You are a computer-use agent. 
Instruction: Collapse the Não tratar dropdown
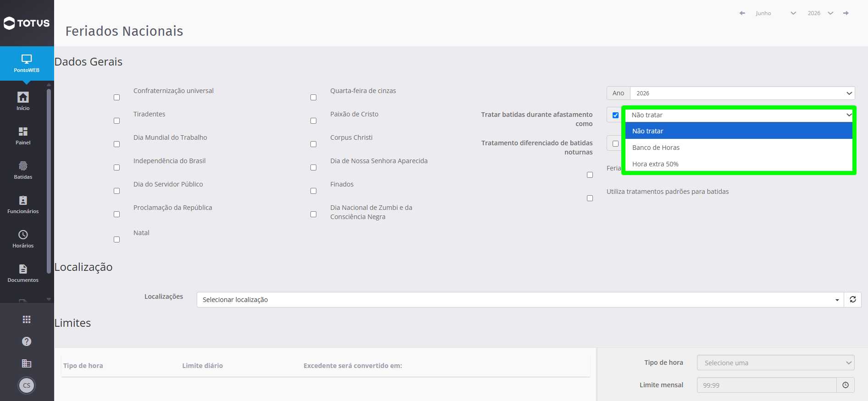(740, 115)
